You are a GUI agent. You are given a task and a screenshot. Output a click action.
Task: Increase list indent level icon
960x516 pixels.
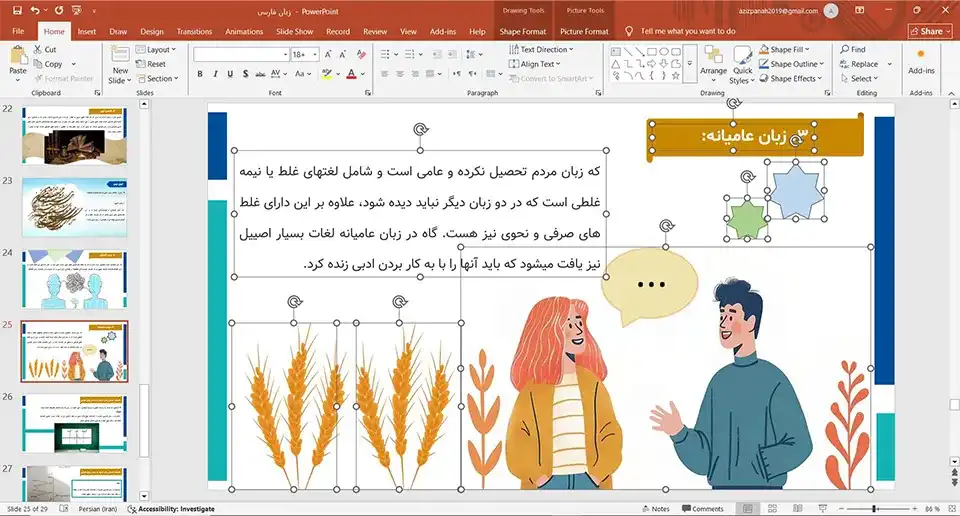pos(452,54)
